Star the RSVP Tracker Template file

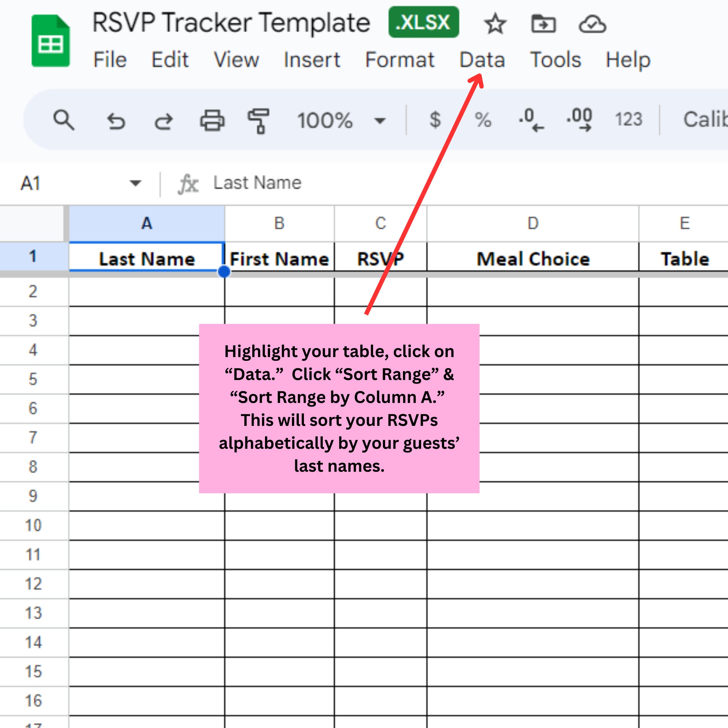[495, 23]
